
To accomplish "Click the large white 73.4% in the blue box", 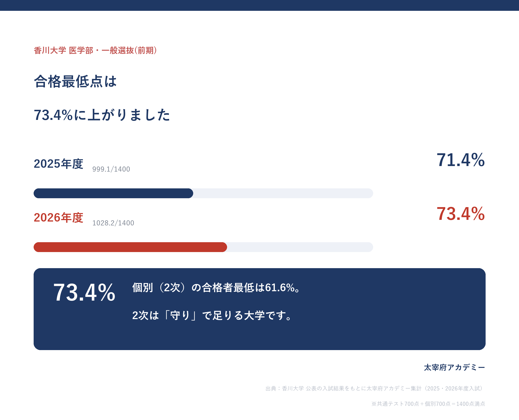I will pyautogui.click(x=84, y=292).
